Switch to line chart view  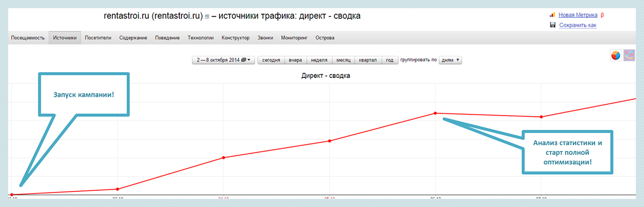pos(629,55)
